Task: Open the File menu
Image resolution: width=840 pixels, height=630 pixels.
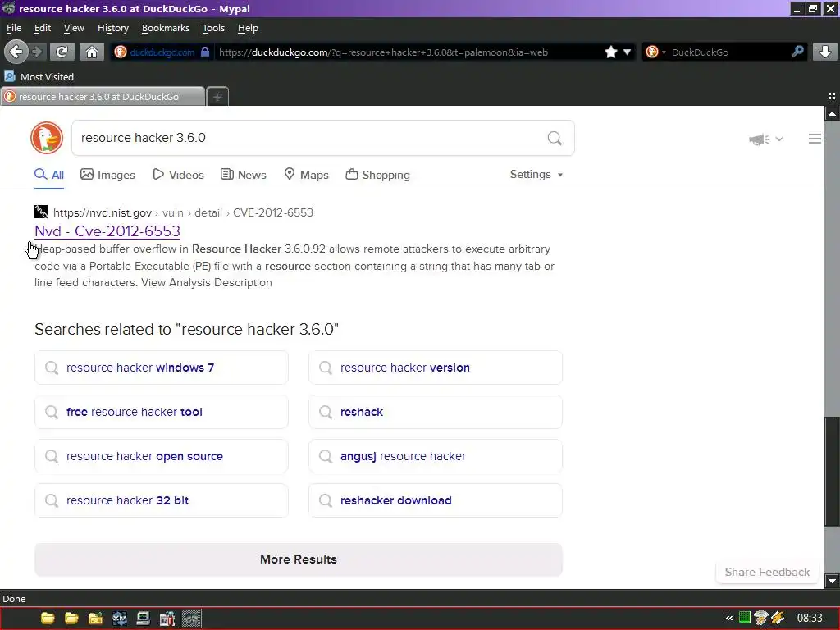Action: point(14,28)
